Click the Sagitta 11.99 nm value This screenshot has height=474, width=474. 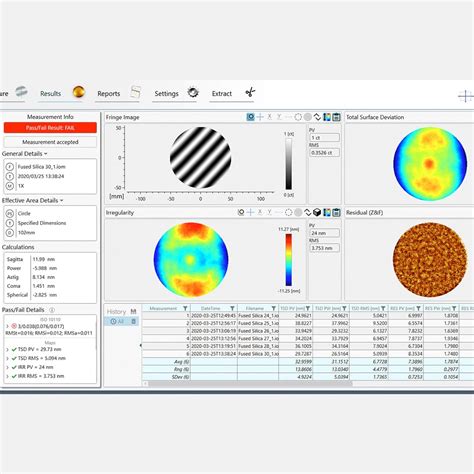[x=43, y=259]
